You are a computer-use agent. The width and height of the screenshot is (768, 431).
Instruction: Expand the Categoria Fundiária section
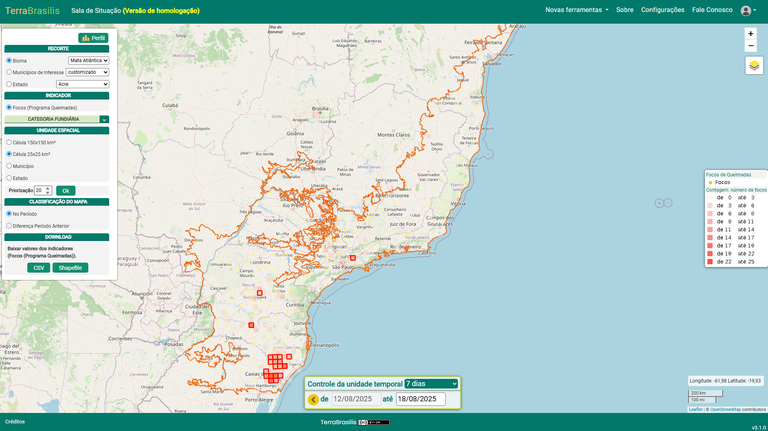tap(104, 119)
